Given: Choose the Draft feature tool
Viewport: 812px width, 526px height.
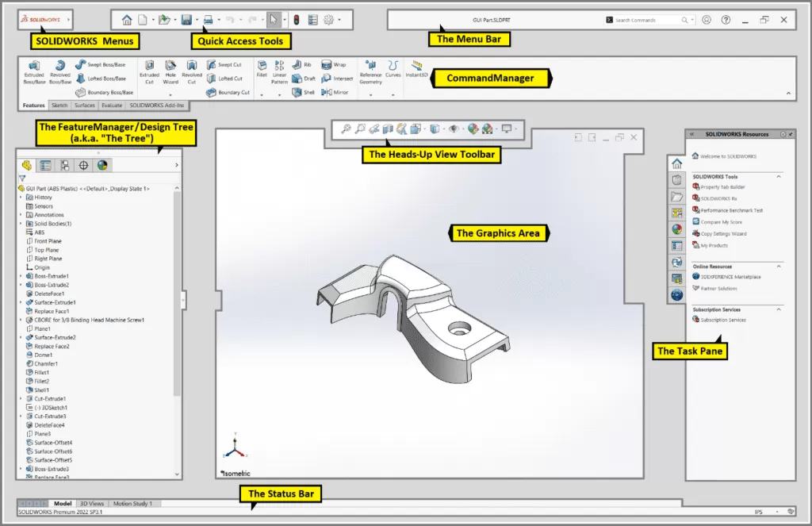Looking at the screenshot, I should pos(304,79).
